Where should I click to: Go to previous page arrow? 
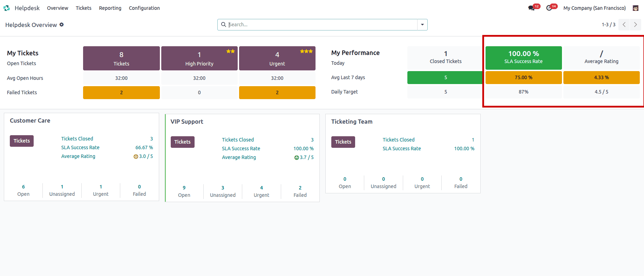click(624, 25)
